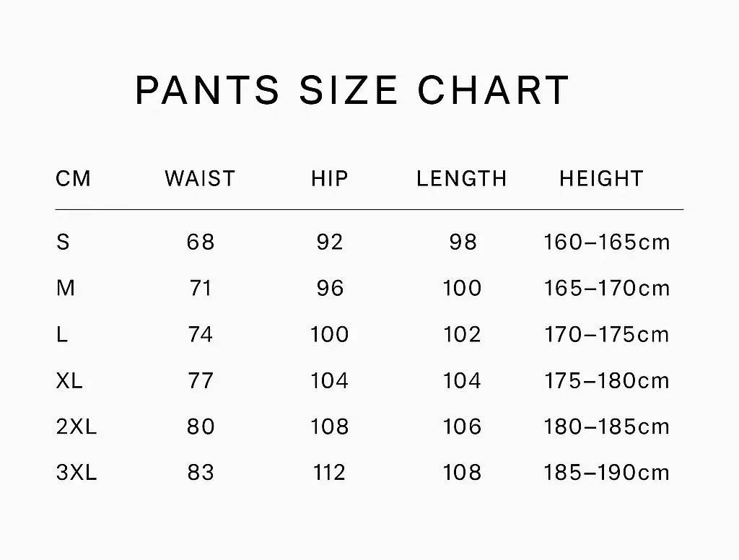Viewport: 739px width, 560px height.
Task: Click waist value 68 for size S
Action: pyautogui.click(x=201, y=242)
